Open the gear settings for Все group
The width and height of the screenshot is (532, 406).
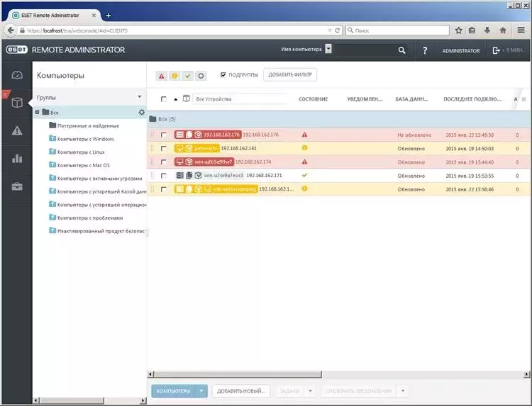click(x=141, y=112)
